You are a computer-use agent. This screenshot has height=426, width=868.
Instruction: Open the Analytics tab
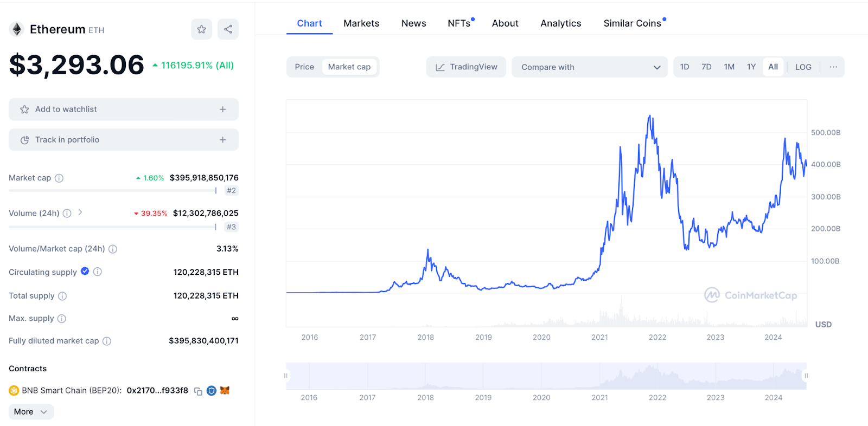[x=561, y=23]
